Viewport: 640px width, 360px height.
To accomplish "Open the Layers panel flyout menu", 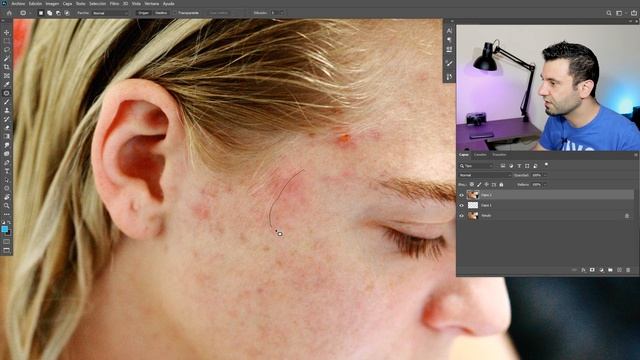I will pos(636,155).
